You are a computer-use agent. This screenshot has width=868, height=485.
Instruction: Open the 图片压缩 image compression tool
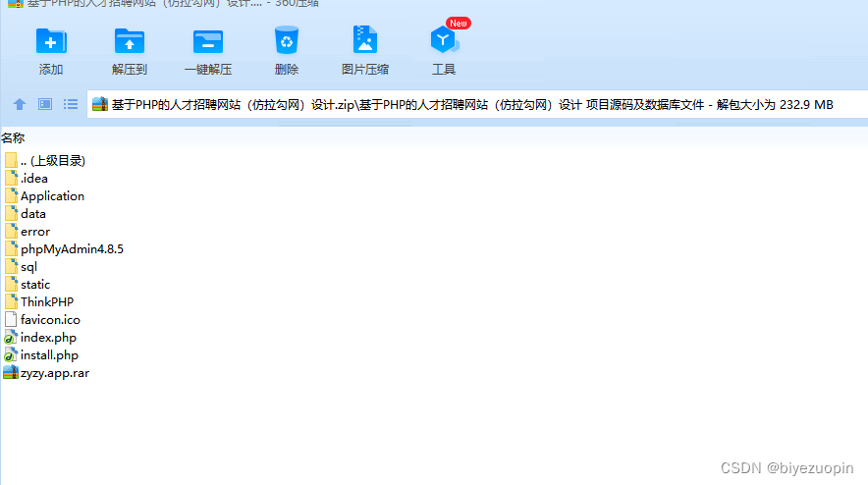[x=365, y=40]
